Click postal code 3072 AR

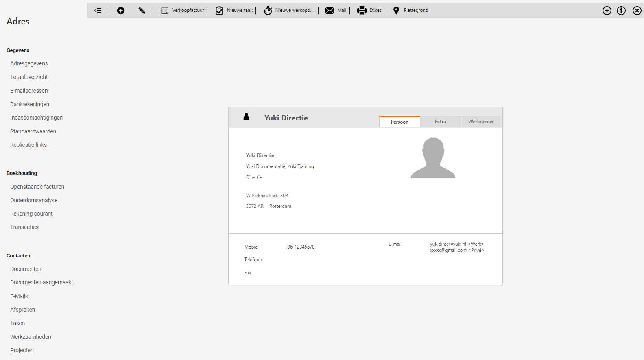pyautogui.click(x=255, y=206)
